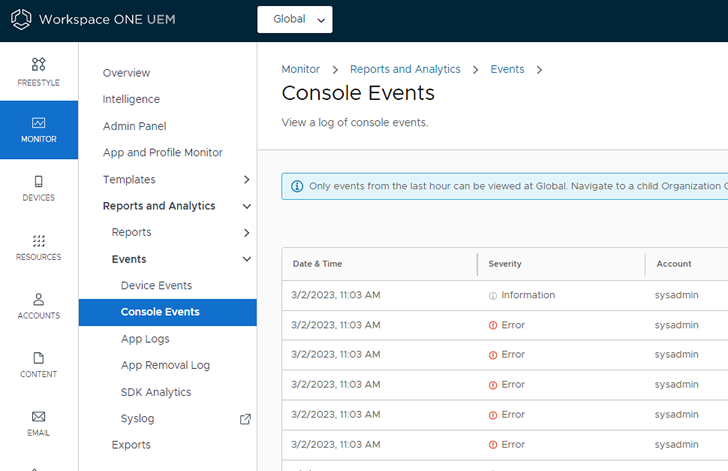
Task: Sort by the Date & Time column header
Action: (317, 264)
